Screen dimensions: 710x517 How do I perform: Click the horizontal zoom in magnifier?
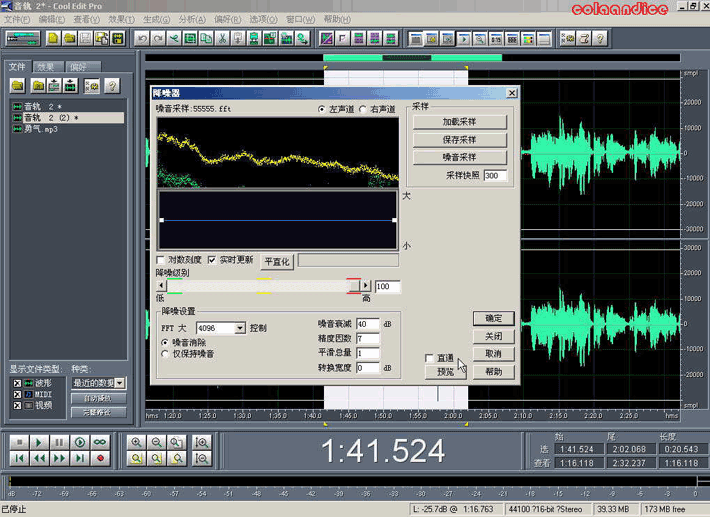[x=135, y=442]
